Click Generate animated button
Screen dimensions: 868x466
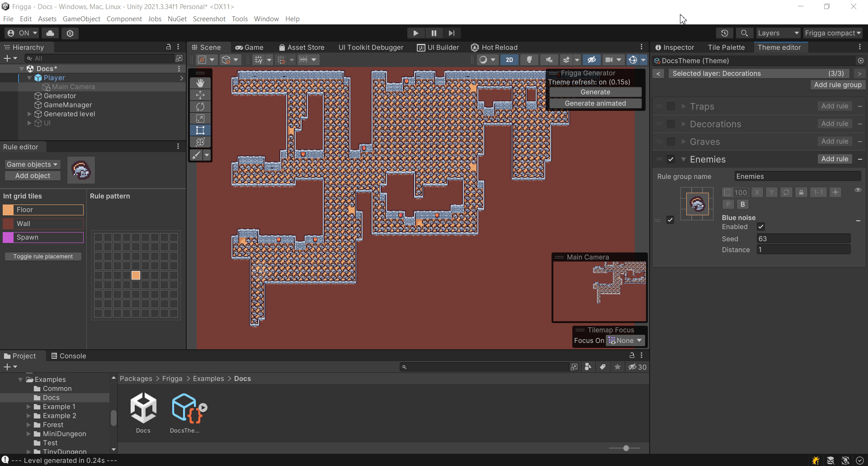click(595, 103)
